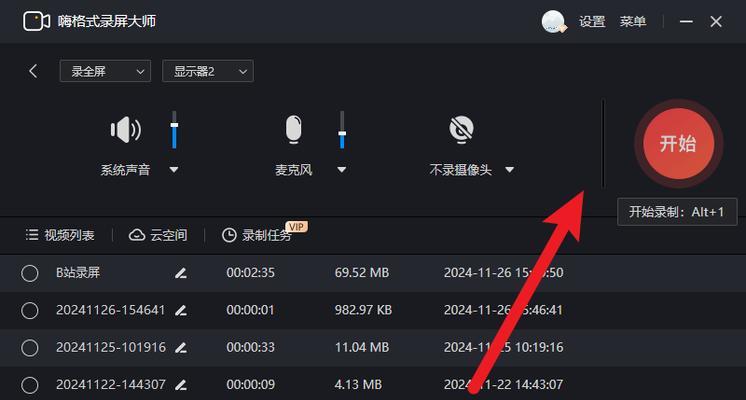Switch to the 录制任务 tab

click(x=257, y=235)
